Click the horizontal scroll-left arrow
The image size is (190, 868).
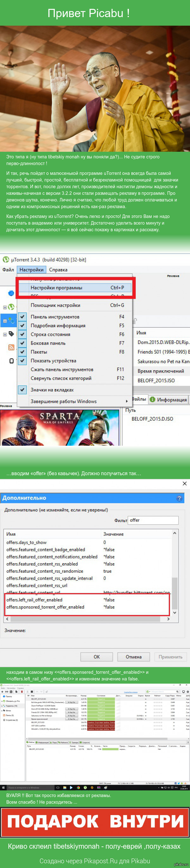point(7,619)
